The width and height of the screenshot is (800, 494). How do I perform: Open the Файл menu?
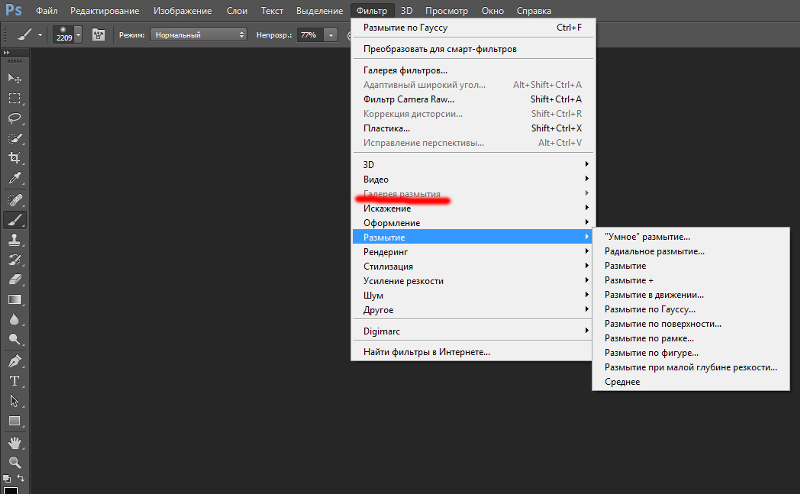coord(46,11)
